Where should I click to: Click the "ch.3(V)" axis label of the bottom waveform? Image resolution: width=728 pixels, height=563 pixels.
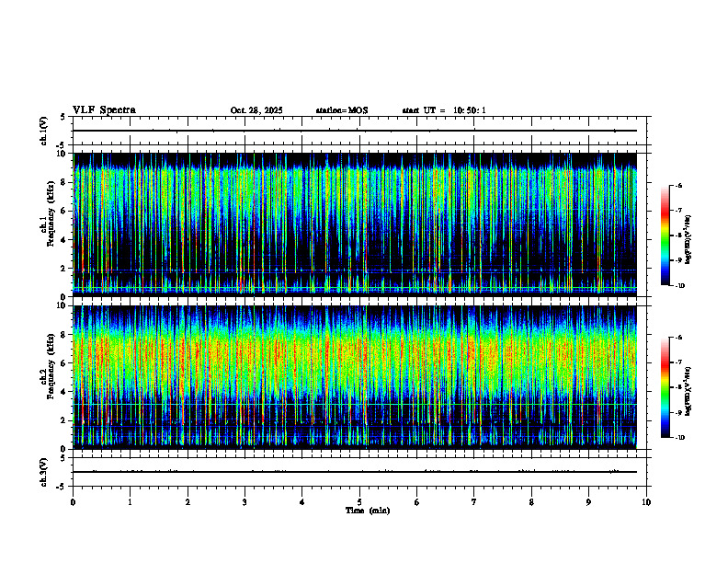tap(44, 472)
